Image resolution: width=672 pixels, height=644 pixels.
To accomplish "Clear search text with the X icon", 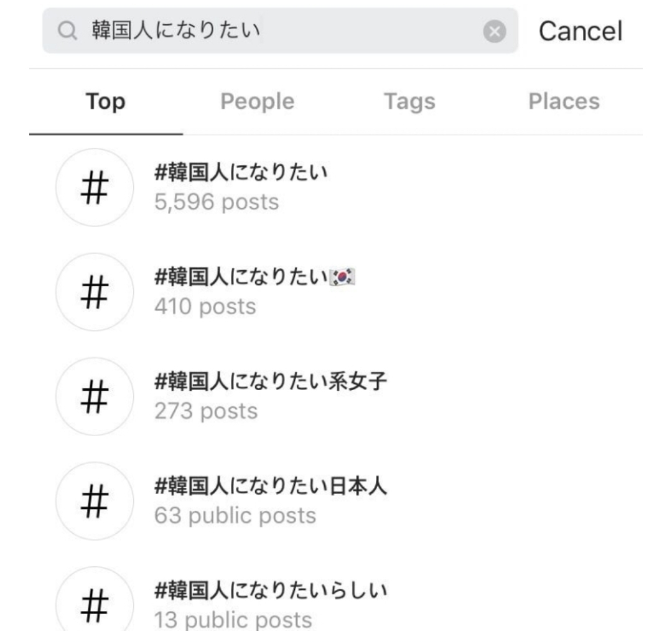I will [494, 31].
